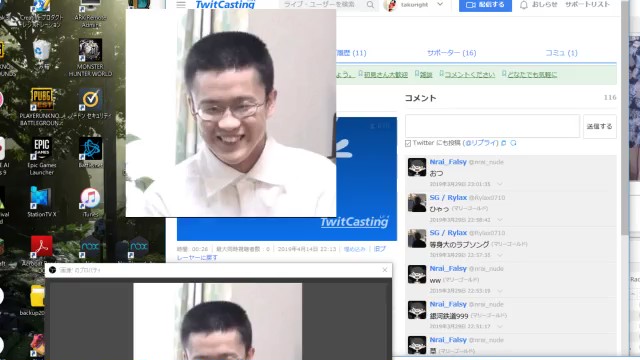The width and height of the screenshot is (640, 360).
Task: Open the TwitCasting hamburger menu icon
Action: pyautogui.click(x=181, y=4)
